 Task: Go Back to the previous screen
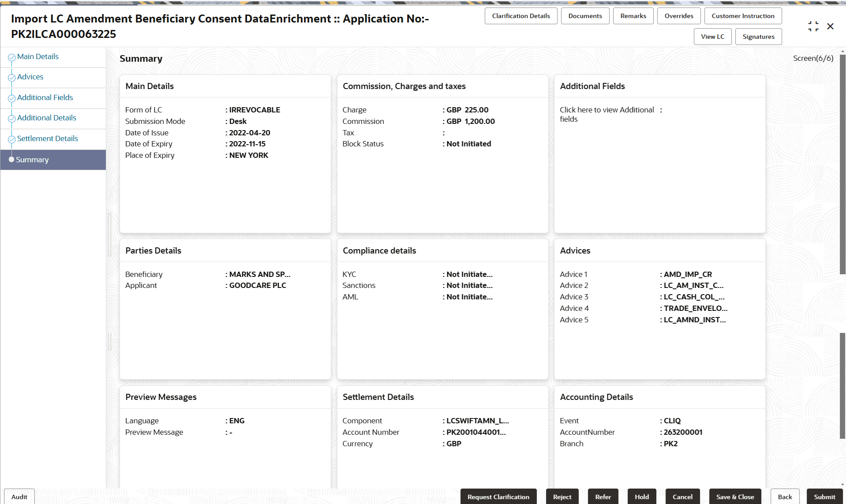pos(785,497)
